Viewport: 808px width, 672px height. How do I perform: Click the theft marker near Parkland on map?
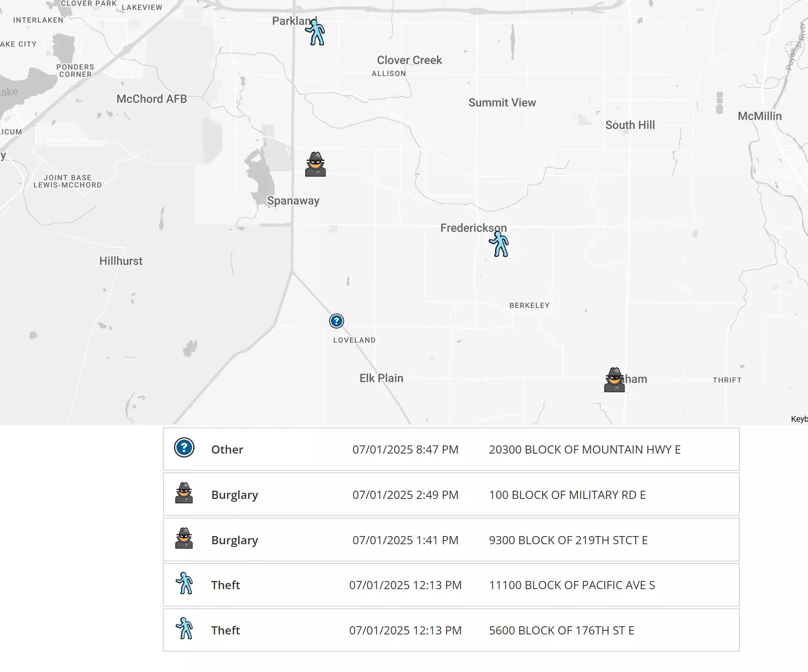tap(315, 33)
